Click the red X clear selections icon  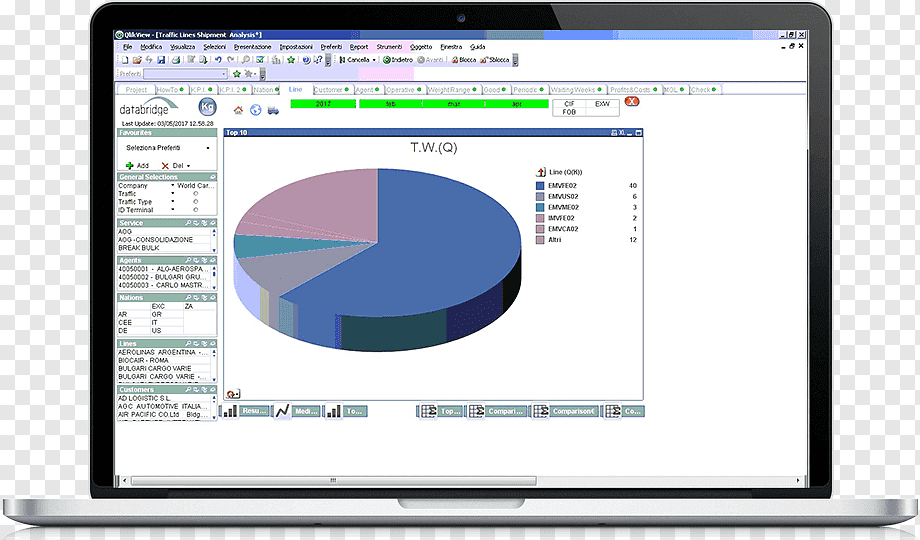pos(631,102)
